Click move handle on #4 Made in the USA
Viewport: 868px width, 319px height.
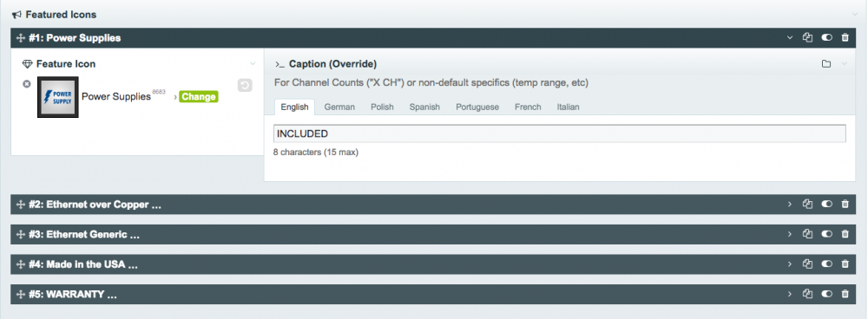coord(21,264)
